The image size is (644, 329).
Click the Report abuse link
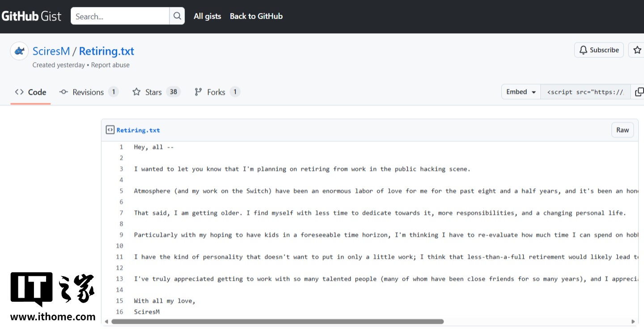(110, 65)
